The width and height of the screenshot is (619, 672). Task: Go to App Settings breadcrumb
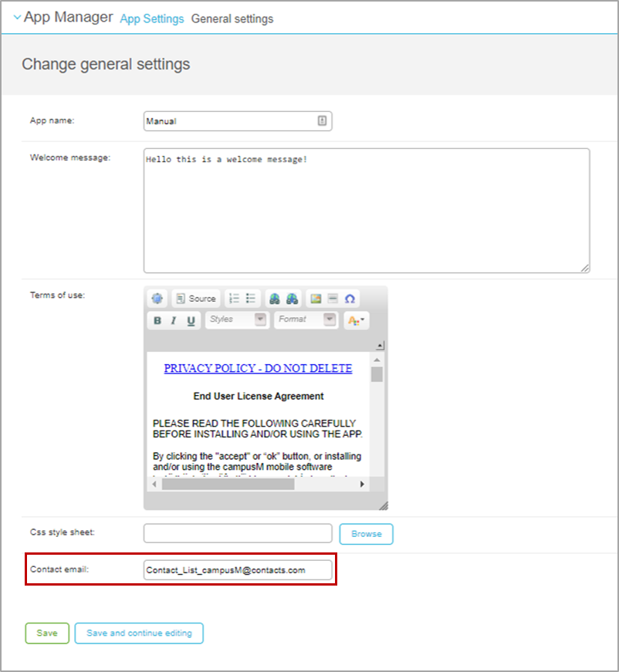(x=152, y=19)
